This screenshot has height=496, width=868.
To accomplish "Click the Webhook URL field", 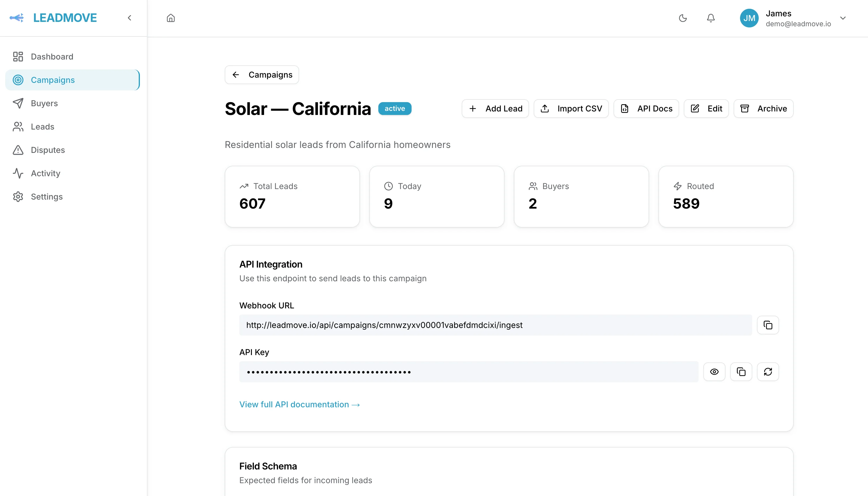I will (x=496, y=325).
